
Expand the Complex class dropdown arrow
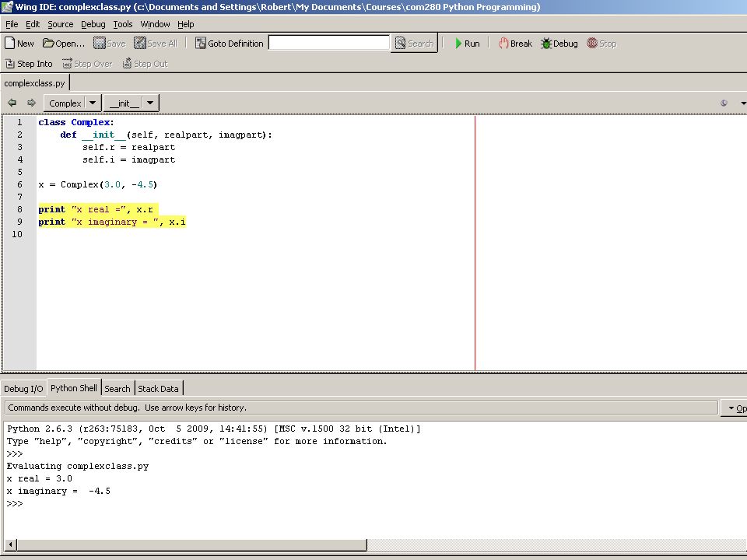tap(93, 103)
